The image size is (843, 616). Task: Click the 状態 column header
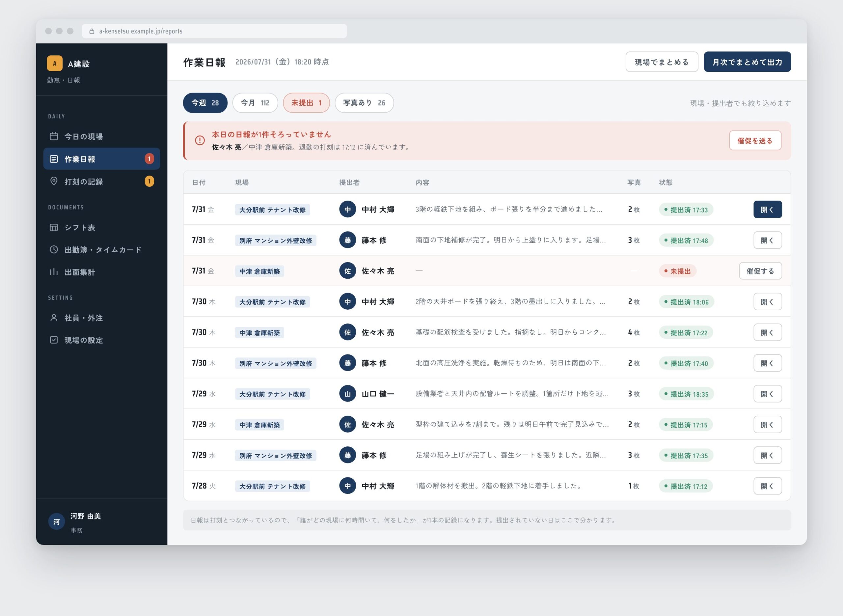coord(666,182)
